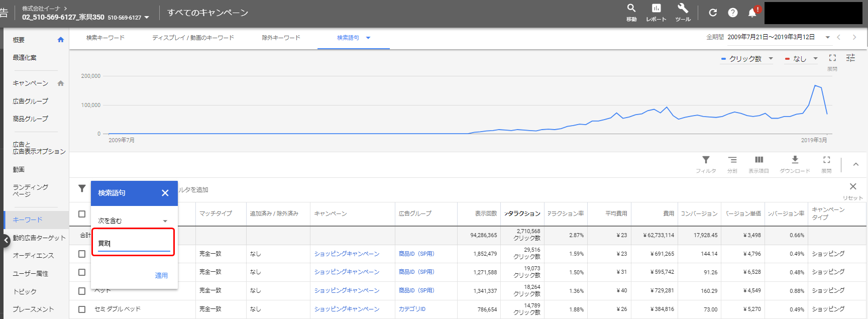
Task: Go to previous date range arrow
Action: point(838,37)
